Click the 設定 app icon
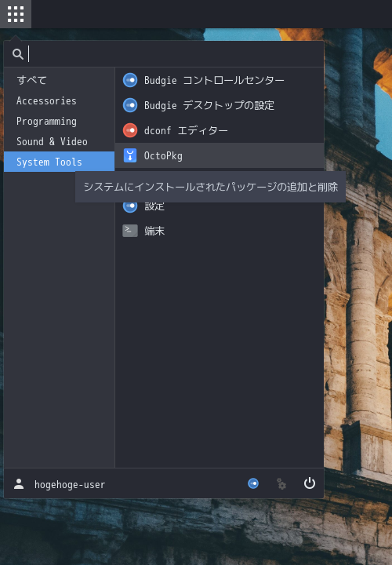The height and width of the screenshot is (565, 392). tap(130, 206)
